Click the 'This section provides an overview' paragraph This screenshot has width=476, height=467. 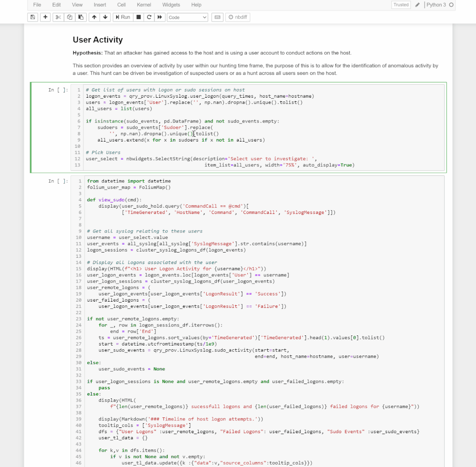255,69
